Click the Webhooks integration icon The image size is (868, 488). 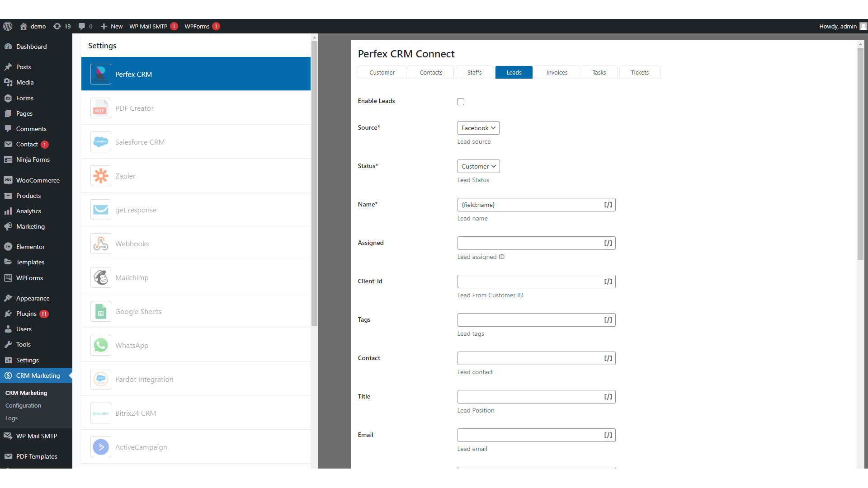click(100, 244)
